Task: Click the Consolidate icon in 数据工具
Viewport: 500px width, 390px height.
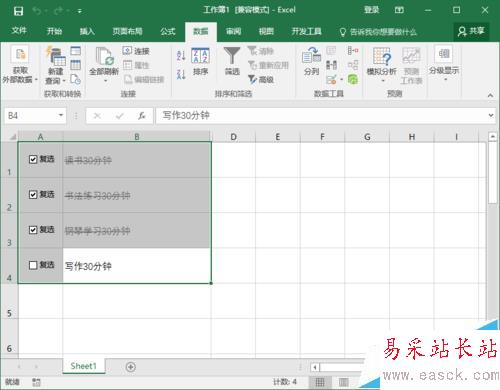Action: 353,51
